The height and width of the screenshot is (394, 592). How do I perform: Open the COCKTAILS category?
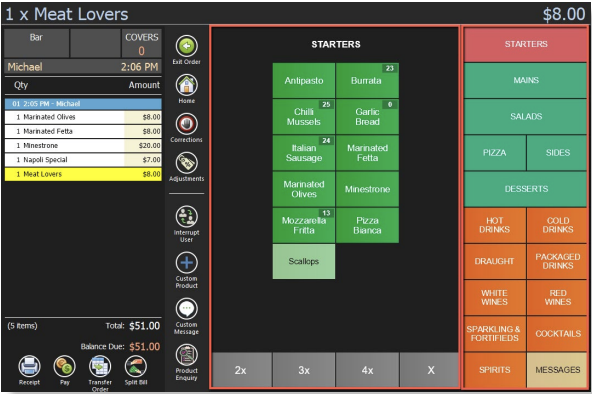coord(557,334)
